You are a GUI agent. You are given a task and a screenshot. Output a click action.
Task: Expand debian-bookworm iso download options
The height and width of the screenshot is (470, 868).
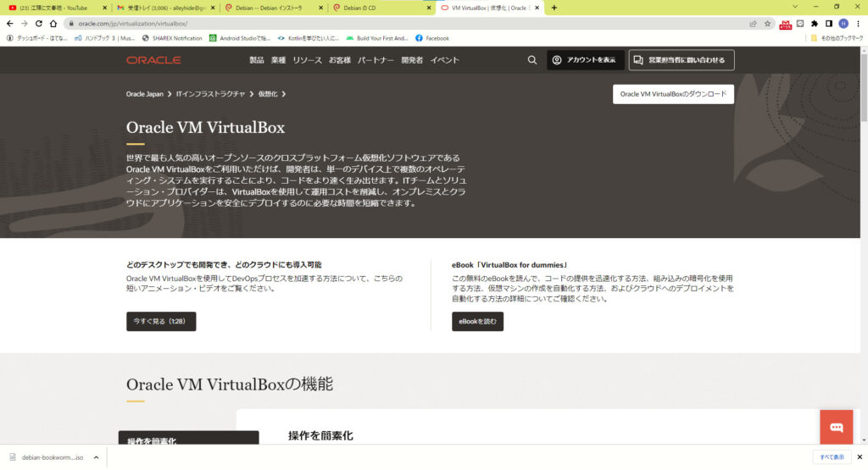[96, 457]
